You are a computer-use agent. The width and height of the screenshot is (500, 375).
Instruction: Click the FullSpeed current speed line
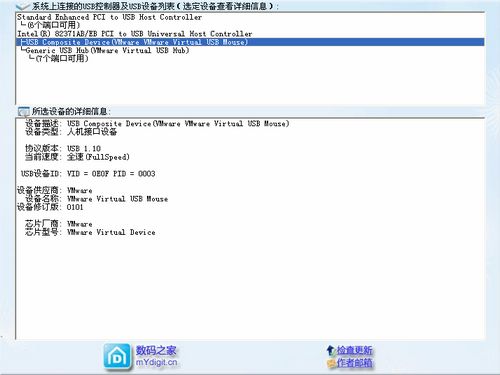[x=77, y=157]
